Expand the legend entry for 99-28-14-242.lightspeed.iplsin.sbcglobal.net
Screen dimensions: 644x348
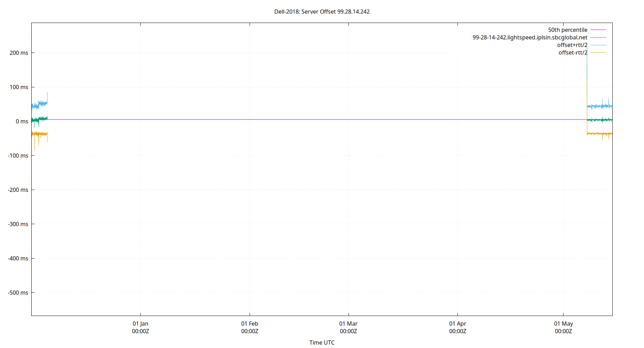tap(529, 37)
